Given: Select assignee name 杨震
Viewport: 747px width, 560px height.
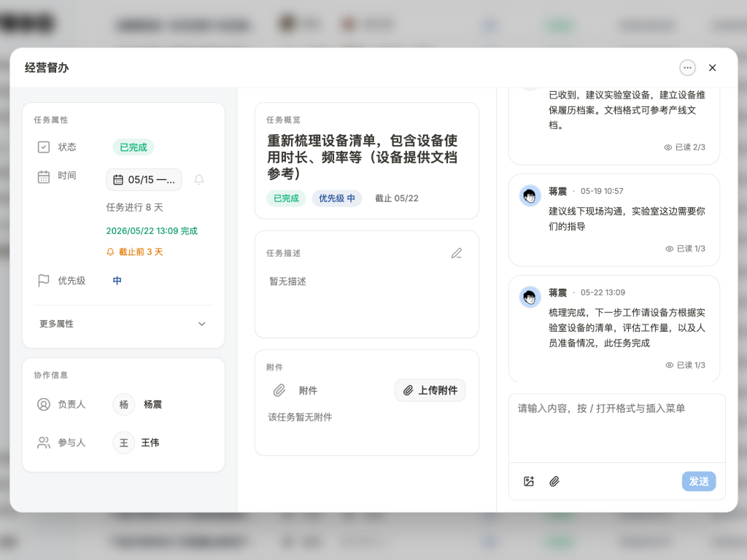Looking at the screenshot, I should [152, 404].
